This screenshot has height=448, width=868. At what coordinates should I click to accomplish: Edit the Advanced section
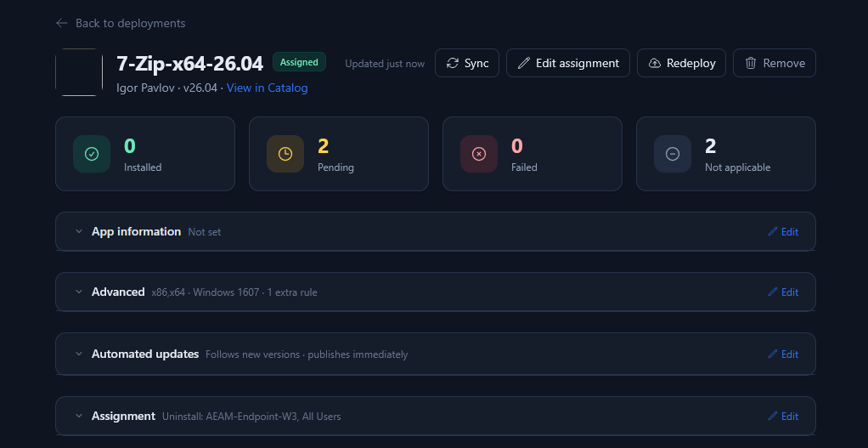tap(783, 292)
